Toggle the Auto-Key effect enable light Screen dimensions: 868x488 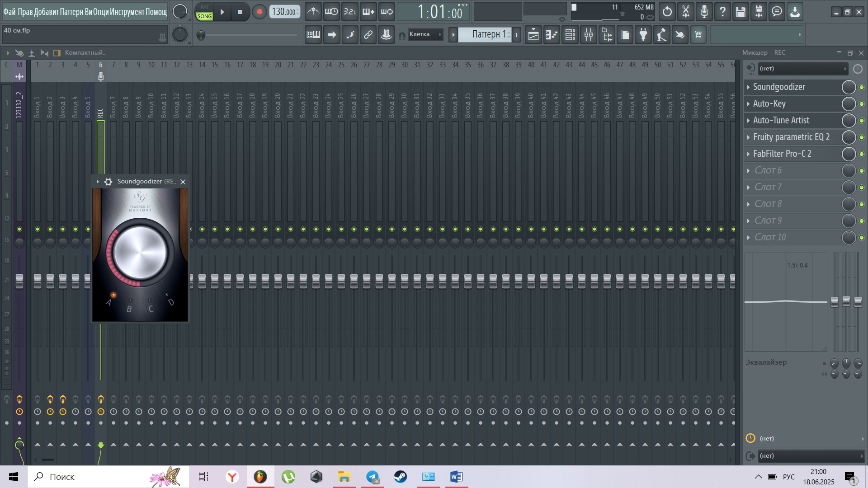[x=862, y=104]
